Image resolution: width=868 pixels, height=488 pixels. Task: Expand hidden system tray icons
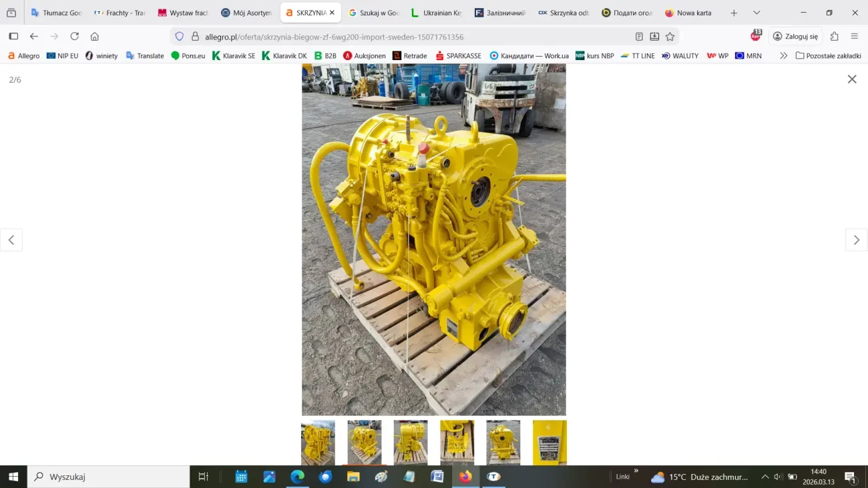(765, 477)
